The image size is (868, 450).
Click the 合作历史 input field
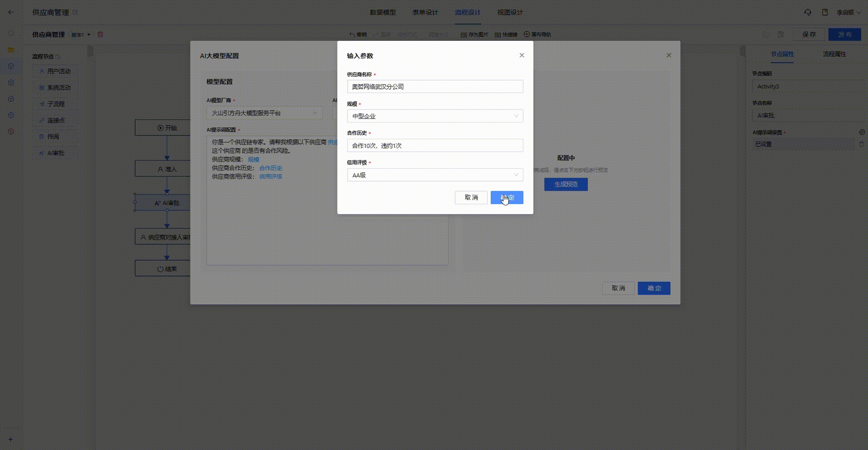tap(435, 146)
